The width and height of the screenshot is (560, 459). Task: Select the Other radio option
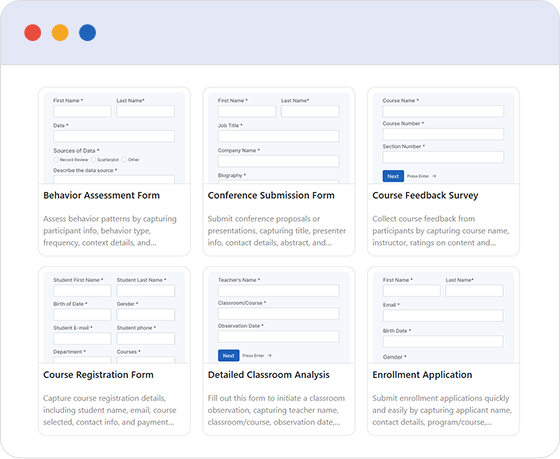(x=124, y=160)
